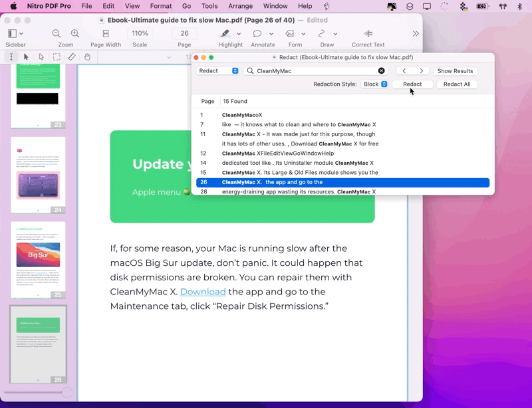This screenshot has height=408, width=532.
Task: Click the Bluetooth menu bar icon
Action: pos(519,6)
